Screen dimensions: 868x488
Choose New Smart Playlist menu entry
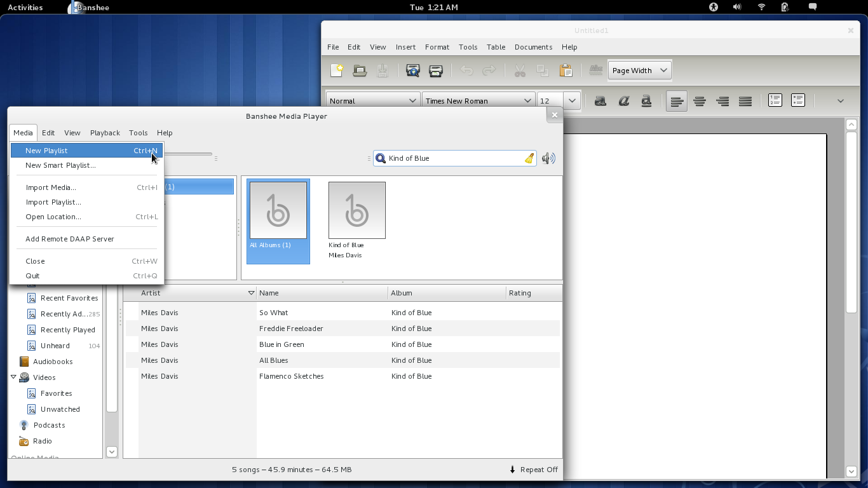86,165
